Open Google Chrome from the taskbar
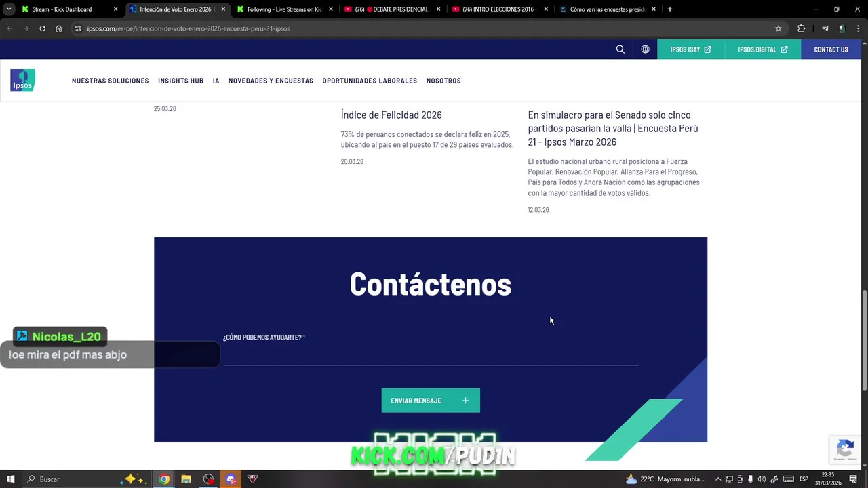 [164, 479]
